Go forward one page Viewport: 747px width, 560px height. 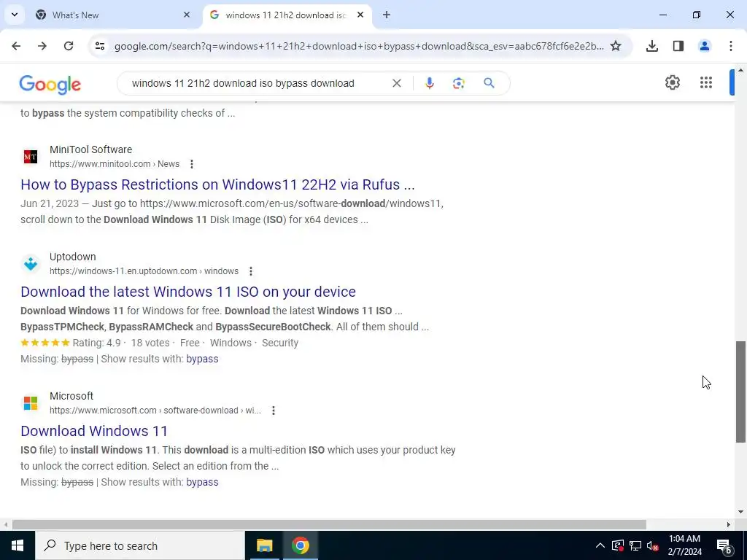42,46
